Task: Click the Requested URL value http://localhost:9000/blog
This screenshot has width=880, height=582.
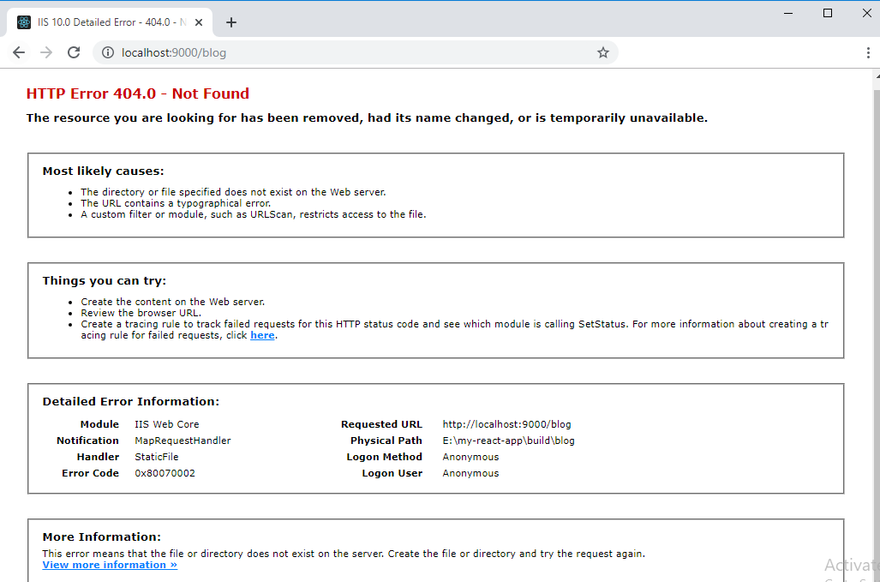Action: 507,425
